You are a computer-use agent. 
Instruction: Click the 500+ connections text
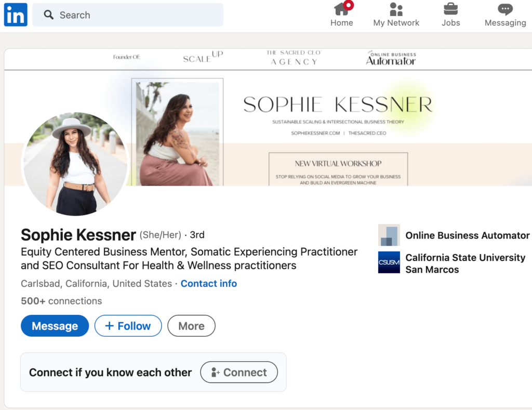click(x=61, y=301)
